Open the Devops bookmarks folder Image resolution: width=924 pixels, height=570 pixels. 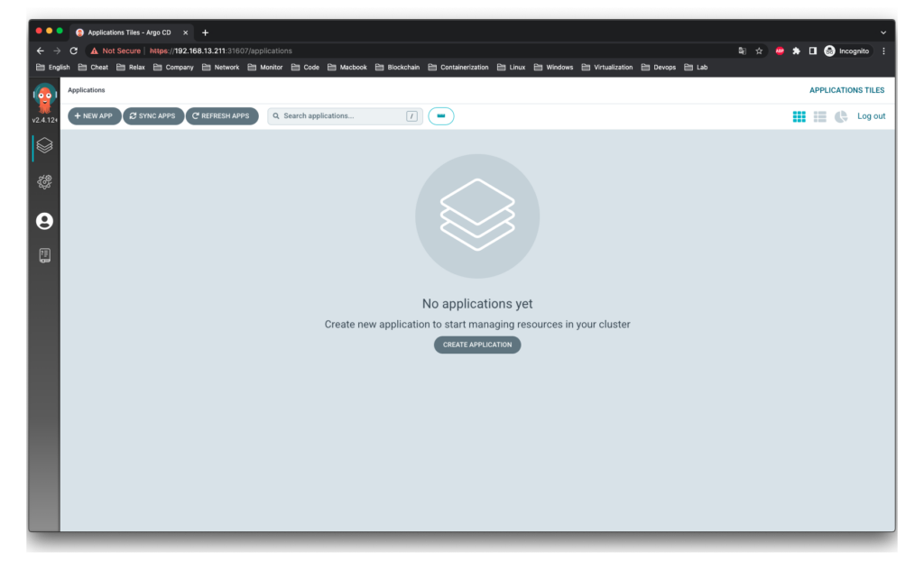658,67
